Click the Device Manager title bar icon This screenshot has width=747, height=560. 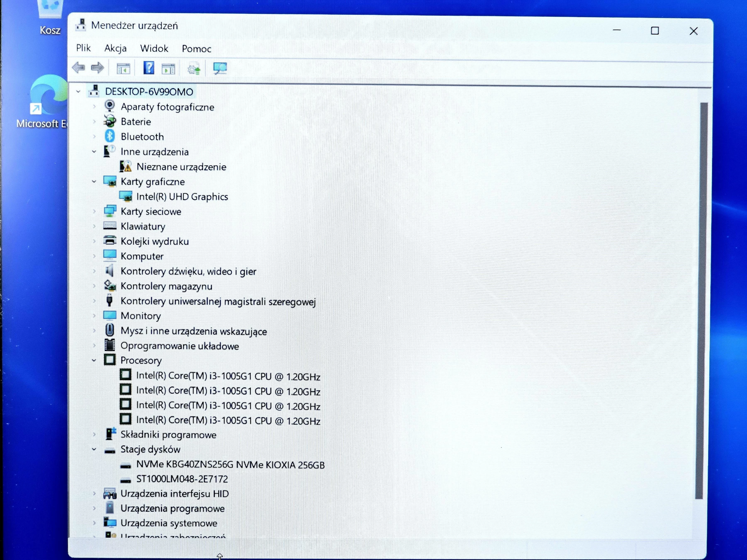click(80, 25)
